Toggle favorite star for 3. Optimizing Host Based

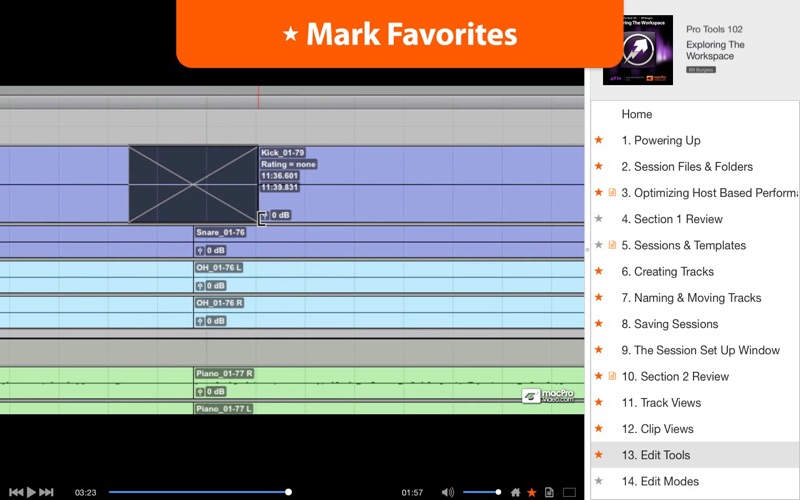599,192
